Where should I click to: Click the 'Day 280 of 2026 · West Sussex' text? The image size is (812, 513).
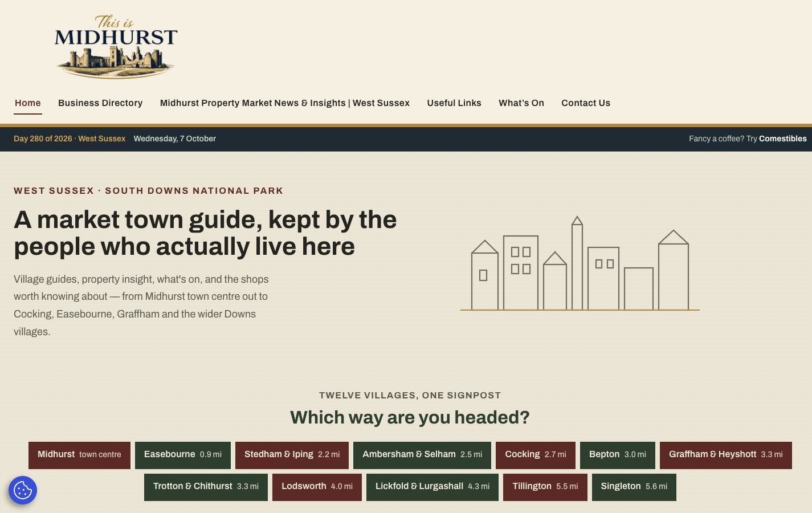(x=70, y=139)
